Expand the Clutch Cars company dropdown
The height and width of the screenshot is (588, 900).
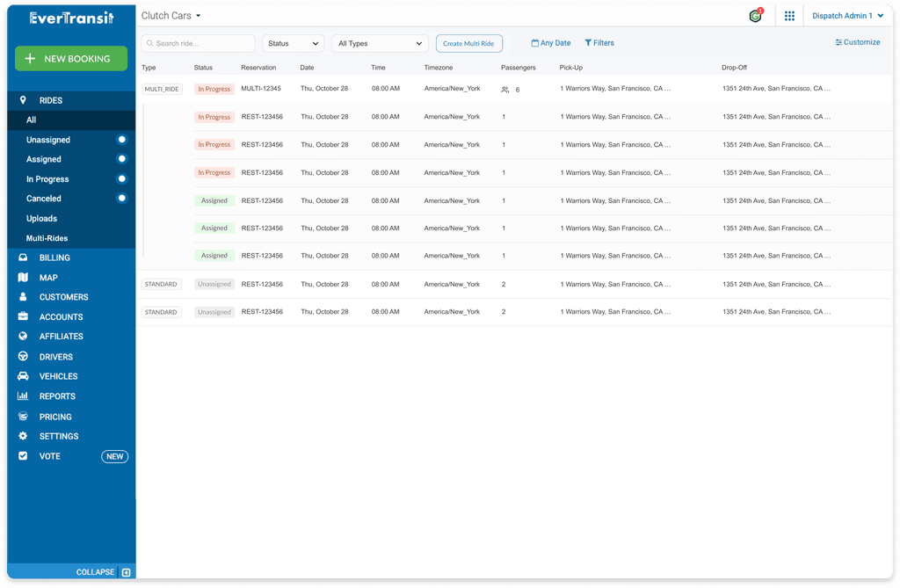click(x=171, y=16)
